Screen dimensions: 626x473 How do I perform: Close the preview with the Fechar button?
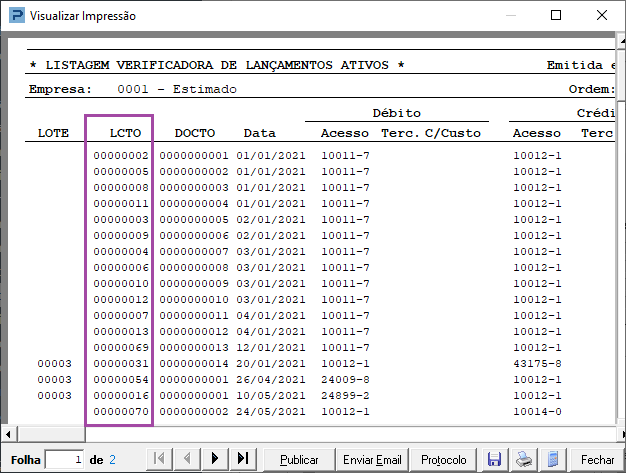pos(597,459)
